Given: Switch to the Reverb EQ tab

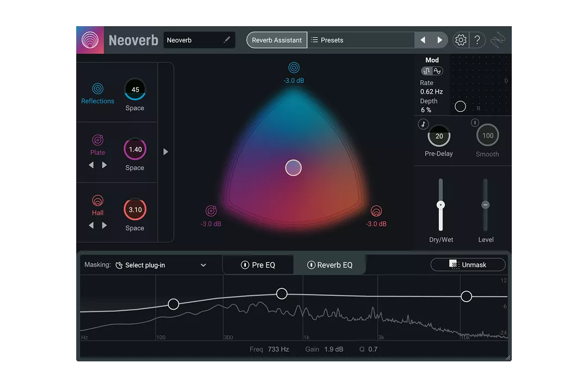Looking at the screenshot, I should click(x=330, y=264).
